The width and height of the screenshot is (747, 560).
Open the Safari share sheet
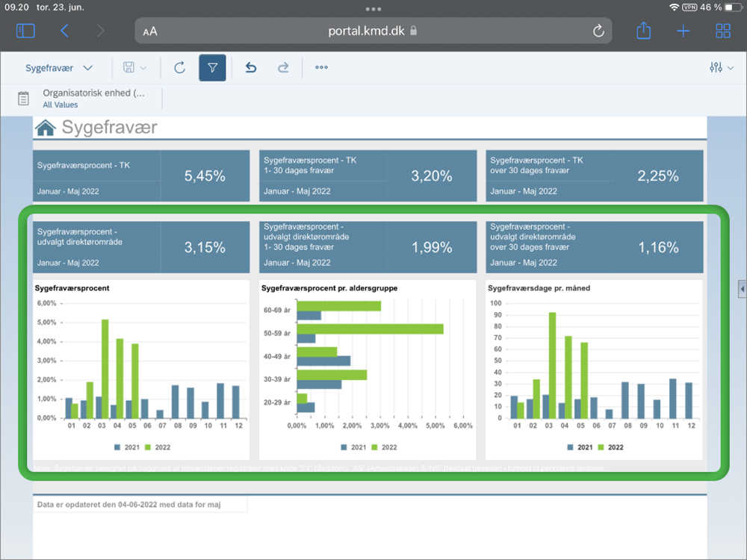643,31
